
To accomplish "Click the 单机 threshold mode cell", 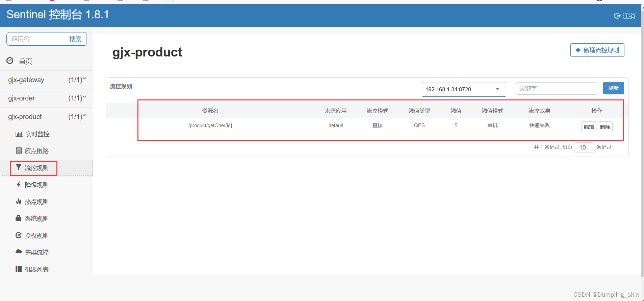I will pyautogui.click(x=492, y=125).
